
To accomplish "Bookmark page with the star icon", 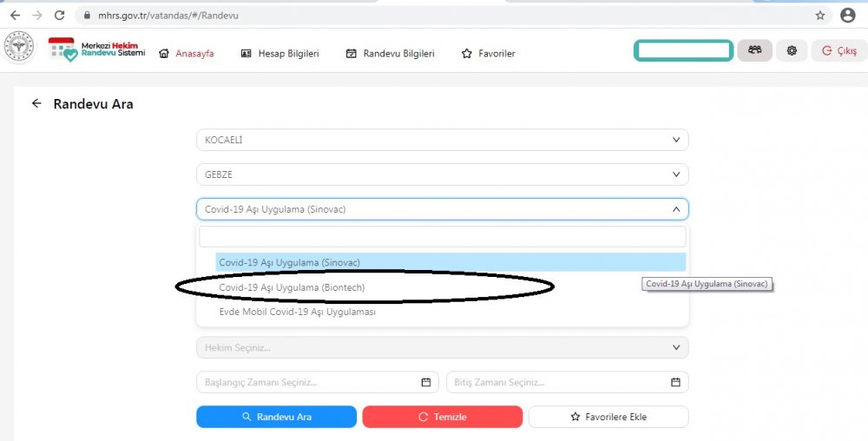I will pos(820,16).
